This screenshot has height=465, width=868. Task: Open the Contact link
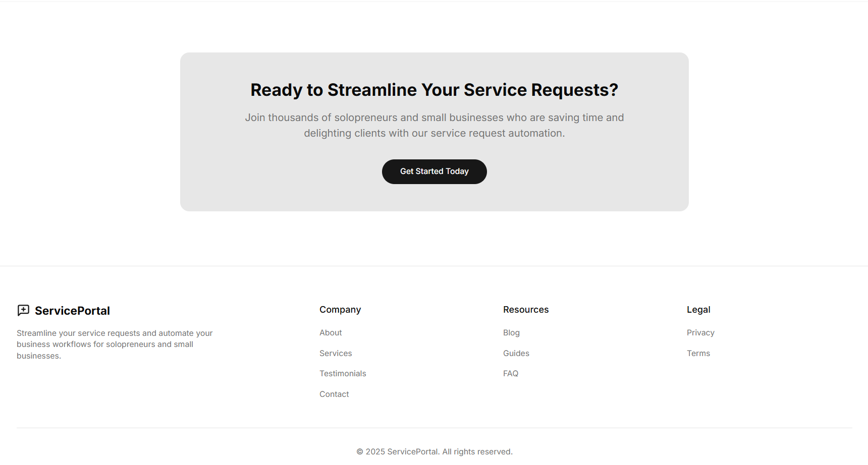(x=334, y=394)
